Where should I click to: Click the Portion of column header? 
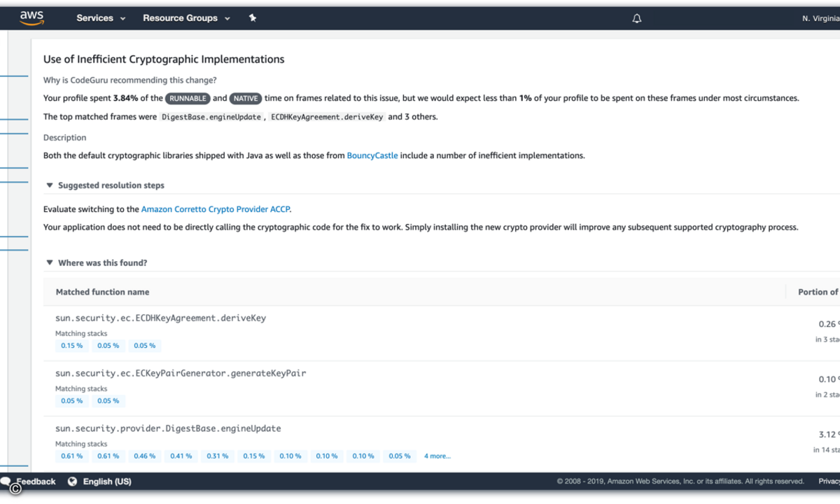click(x=818, y=292)
